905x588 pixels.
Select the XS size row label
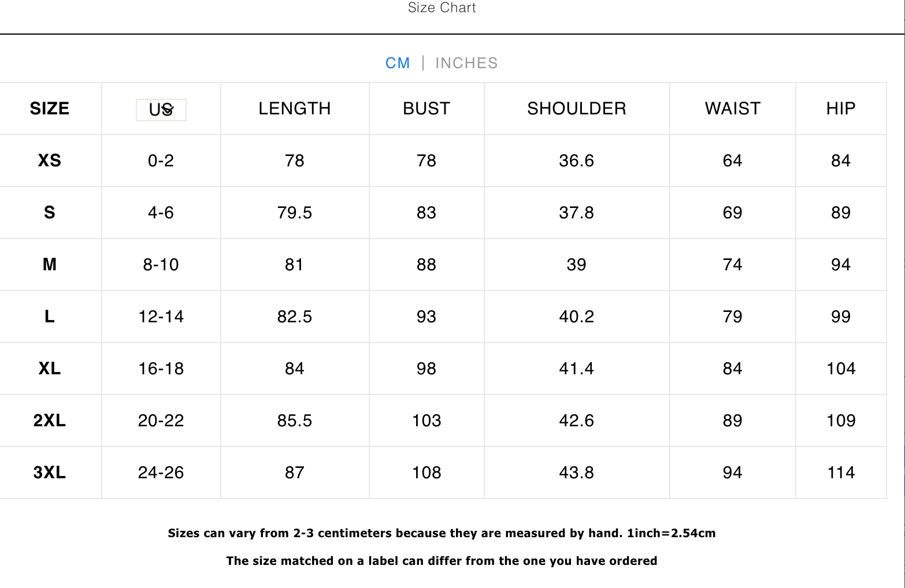(50, 161)
